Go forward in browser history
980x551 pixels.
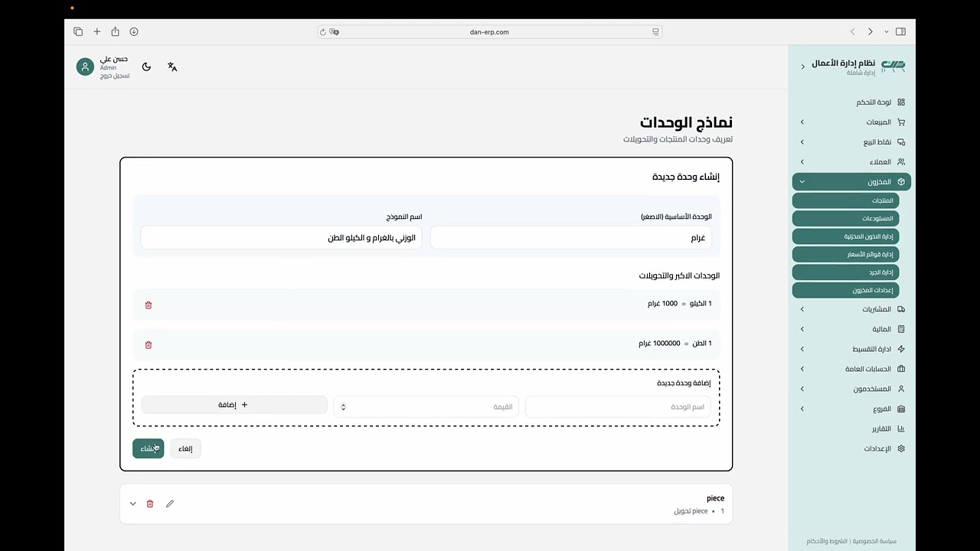[x=870, y=31]
